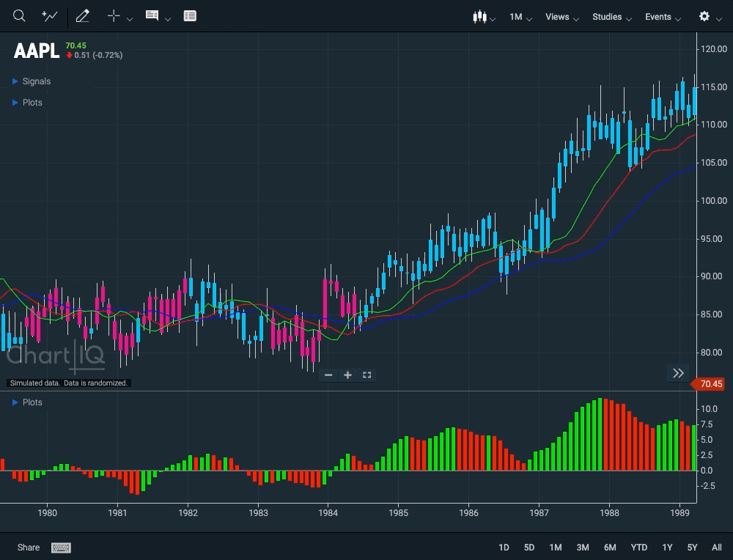Click the 0.51 (-0.72%) price change text

click(x=99, y=55)
